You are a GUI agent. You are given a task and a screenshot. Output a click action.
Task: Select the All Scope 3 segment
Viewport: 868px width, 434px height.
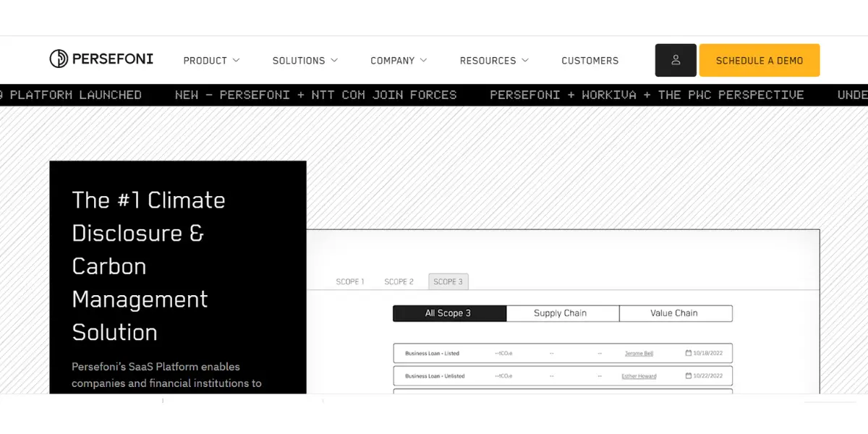pyautogui.click(x=449, y=313)
